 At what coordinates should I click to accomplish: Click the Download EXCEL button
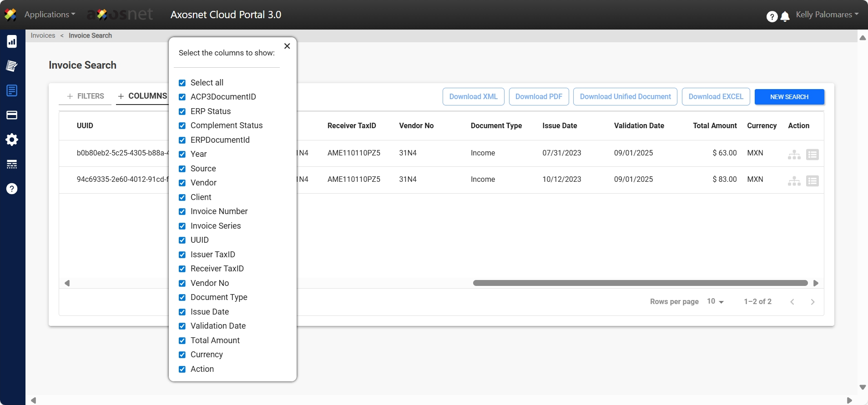click(716, 97)
